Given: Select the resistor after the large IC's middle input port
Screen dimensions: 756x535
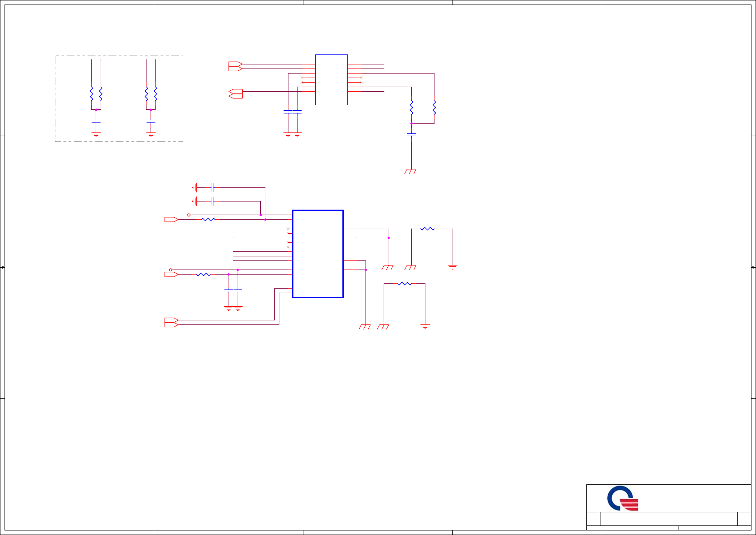Looking at the screenshot, I should [x=204, y=275].
